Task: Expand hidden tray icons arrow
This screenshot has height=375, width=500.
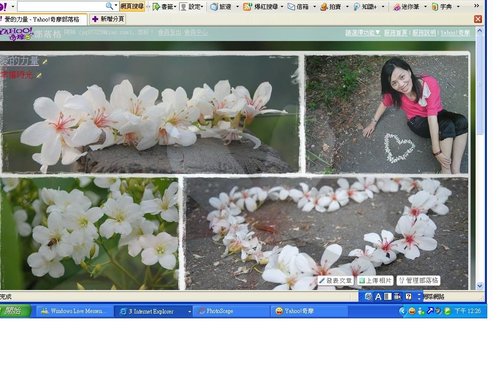Action: click(402, 311)
